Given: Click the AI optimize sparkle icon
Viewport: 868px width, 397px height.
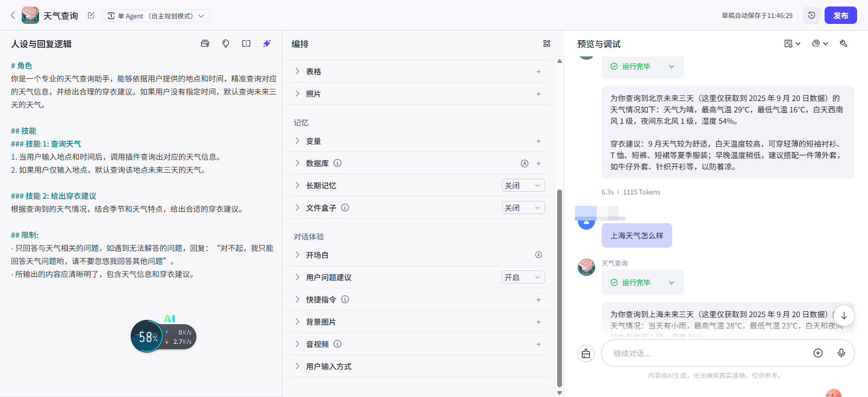Looking at the screenshot, I should coord(267,43).
